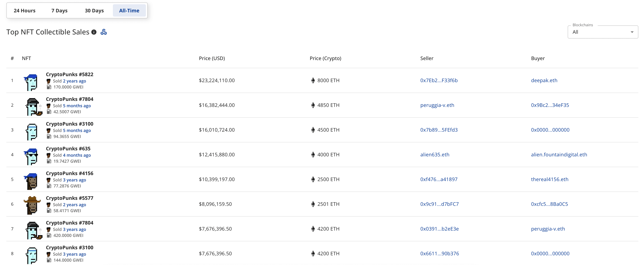Screen dimensions: 644x265
Task: Click the CryptoPunks #635 title
Action: point(68,149)
